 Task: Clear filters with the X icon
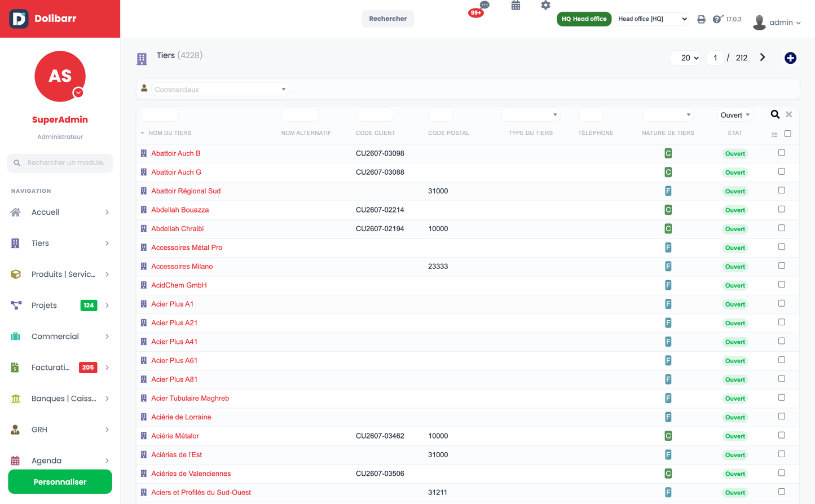[x=789, y=114]
